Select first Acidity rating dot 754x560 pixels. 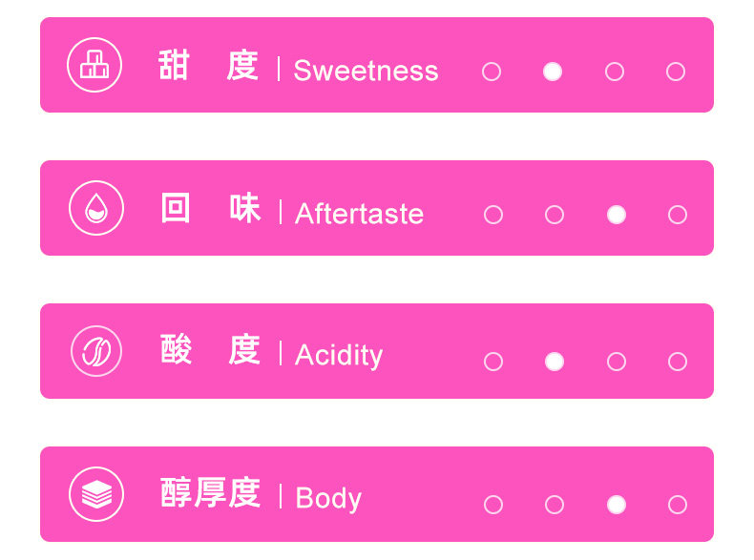[x=493, y=362]
